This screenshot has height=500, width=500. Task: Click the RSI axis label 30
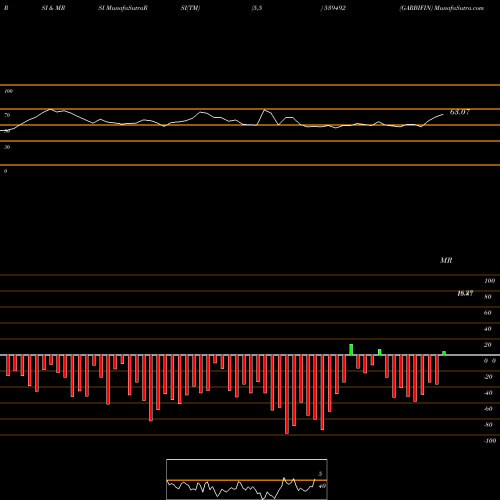[7, 147]
